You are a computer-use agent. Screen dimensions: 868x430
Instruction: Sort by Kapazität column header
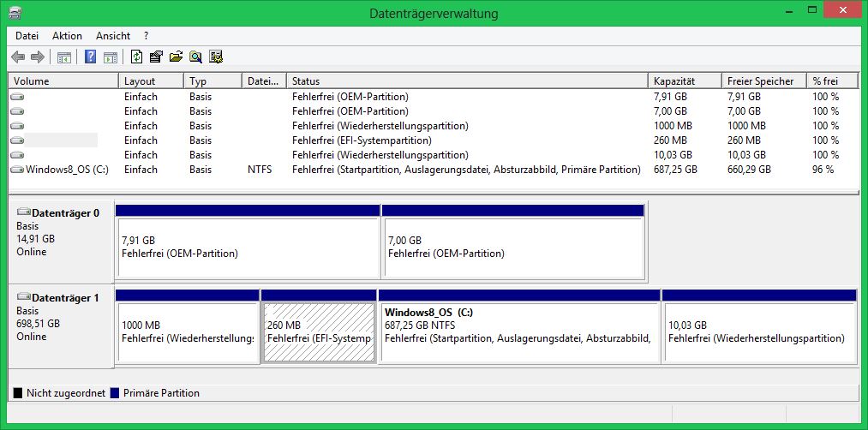point(685,81)
